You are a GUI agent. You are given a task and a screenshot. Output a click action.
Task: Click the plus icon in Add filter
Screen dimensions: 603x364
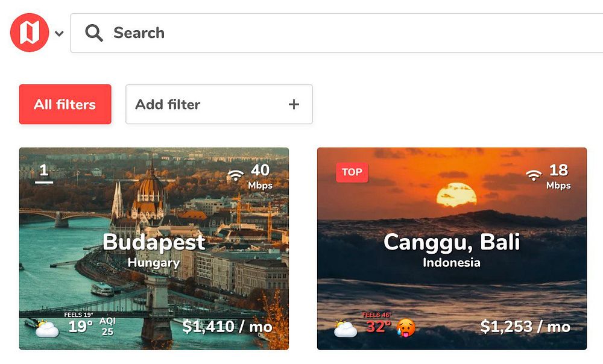coord(294,104)
